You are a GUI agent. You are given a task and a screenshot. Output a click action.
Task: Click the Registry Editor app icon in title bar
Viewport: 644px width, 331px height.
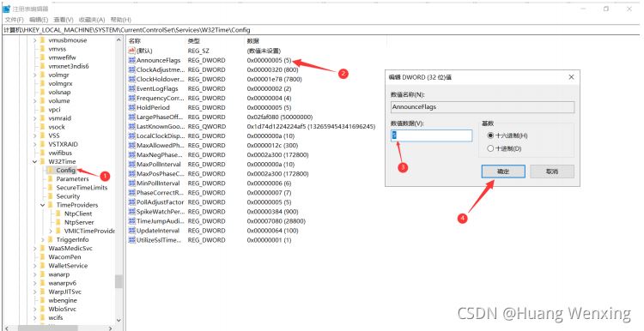(x=7, y=9)
